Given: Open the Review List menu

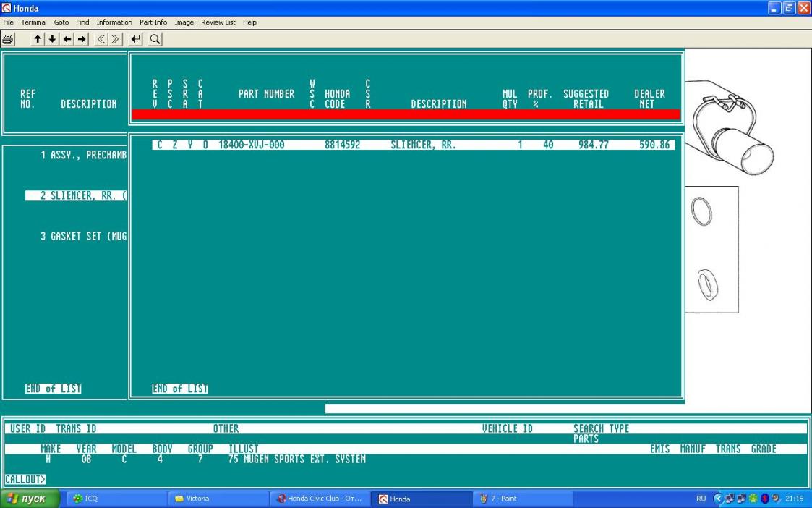Looking at the screenshot, I should [x=218, y=22].
